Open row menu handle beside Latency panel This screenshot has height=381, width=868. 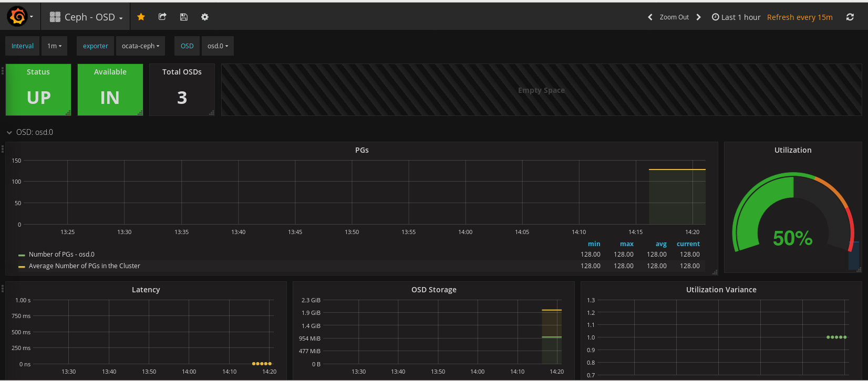pyautogui.click(x=3, y=288)
